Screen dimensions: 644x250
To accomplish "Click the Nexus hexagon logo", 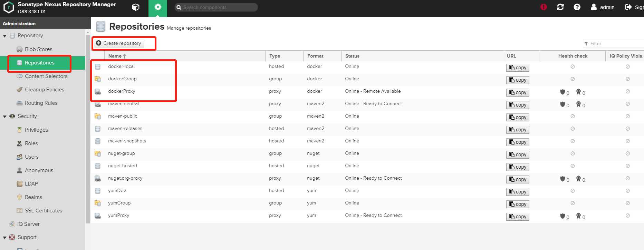I will tap(9, 7).
